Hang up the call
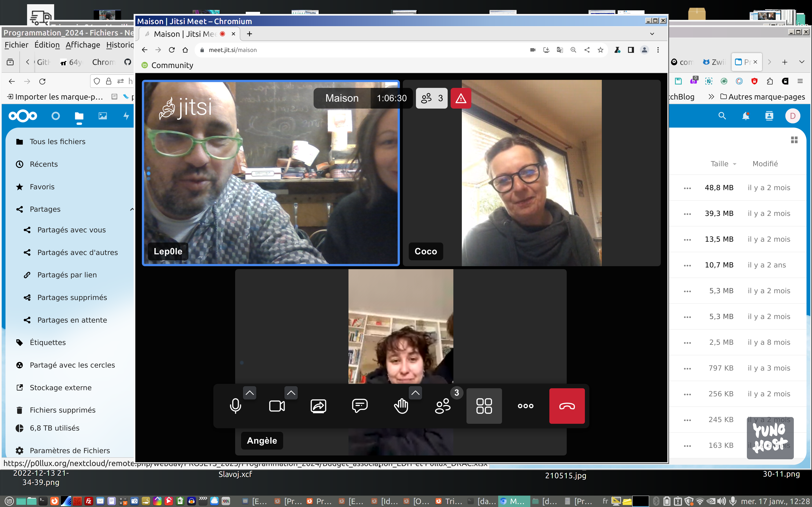 tap(567, 406)
